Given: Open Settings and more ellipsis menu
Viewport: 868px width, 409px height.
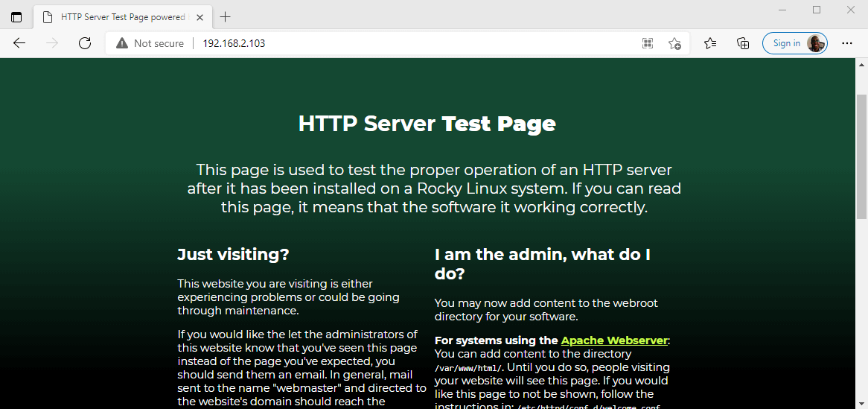Looking at the screenshot, I should click(847, 43).
